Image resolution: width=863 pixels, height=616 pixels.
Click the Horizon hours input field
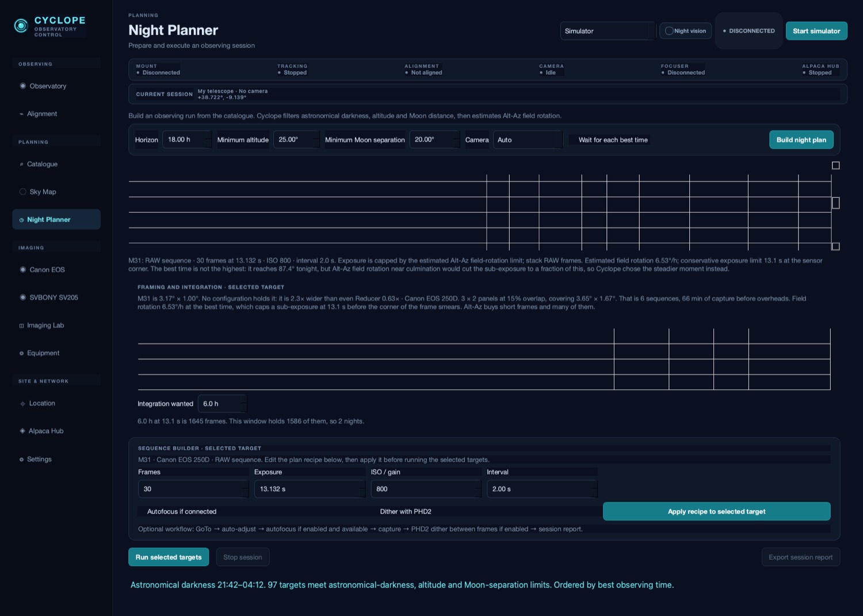187,140
